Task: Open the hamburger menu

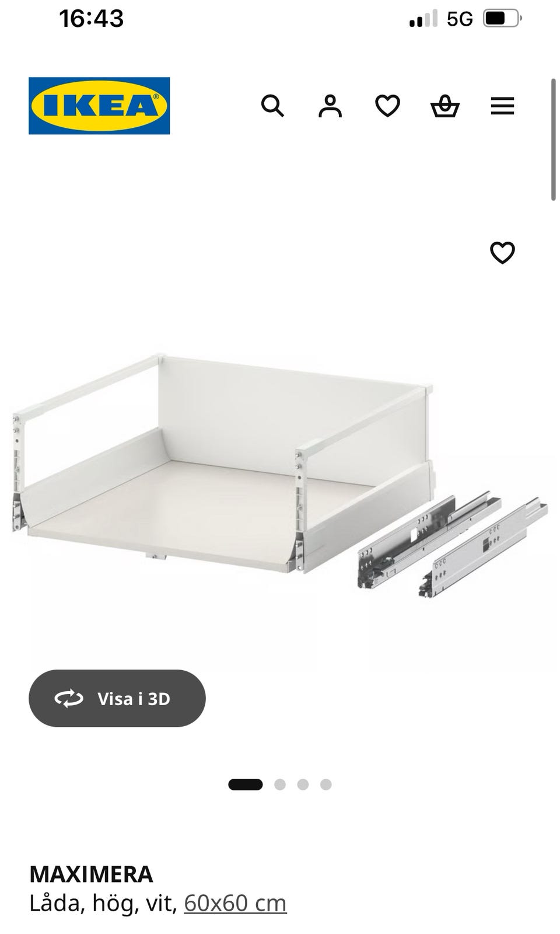Action: coord(502,106)
